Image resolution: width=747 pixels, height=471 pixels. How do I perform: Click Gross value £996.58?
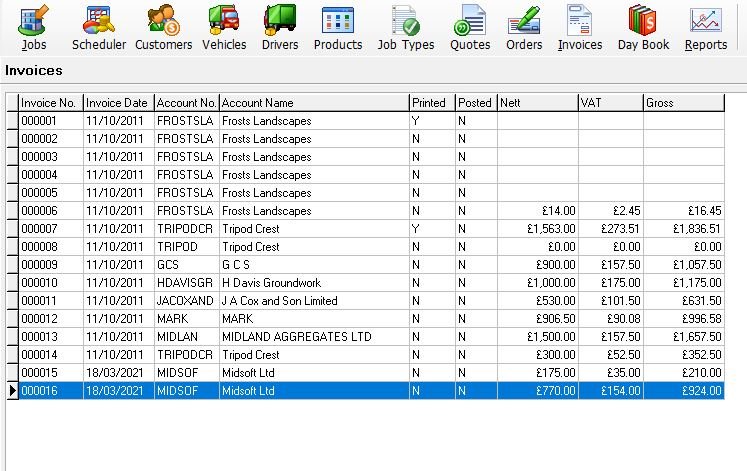click(684, 319)
